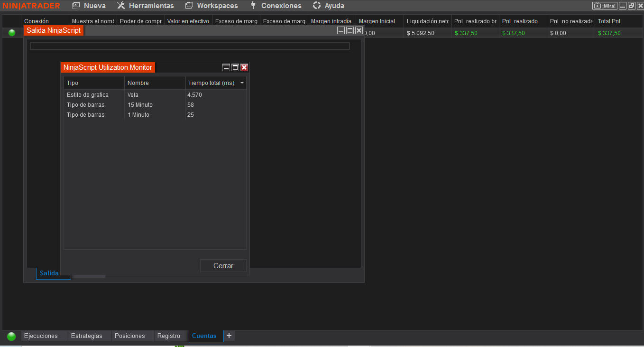Sort by the Nombre column header
Screen dimensions: 644x347
(155, 83)
